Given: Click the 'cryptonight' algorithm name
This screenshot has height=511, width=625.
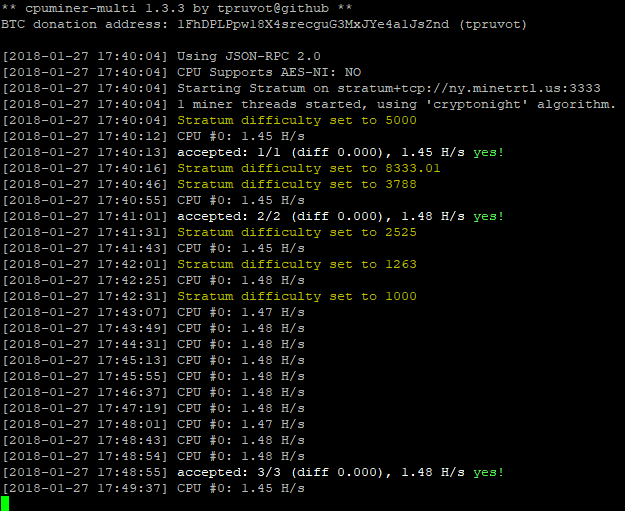Looking at the screenshot, I should pyautogui.click(x=477, y=104).
